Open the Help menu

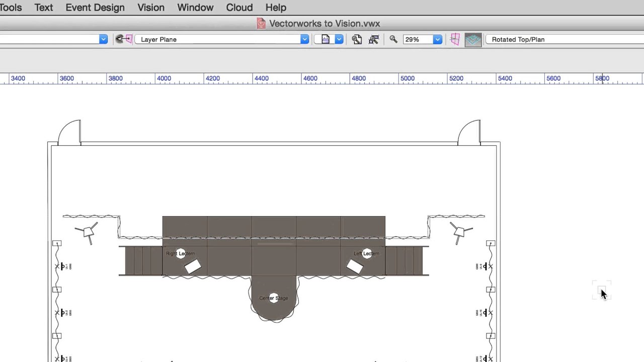coord(276,8)
